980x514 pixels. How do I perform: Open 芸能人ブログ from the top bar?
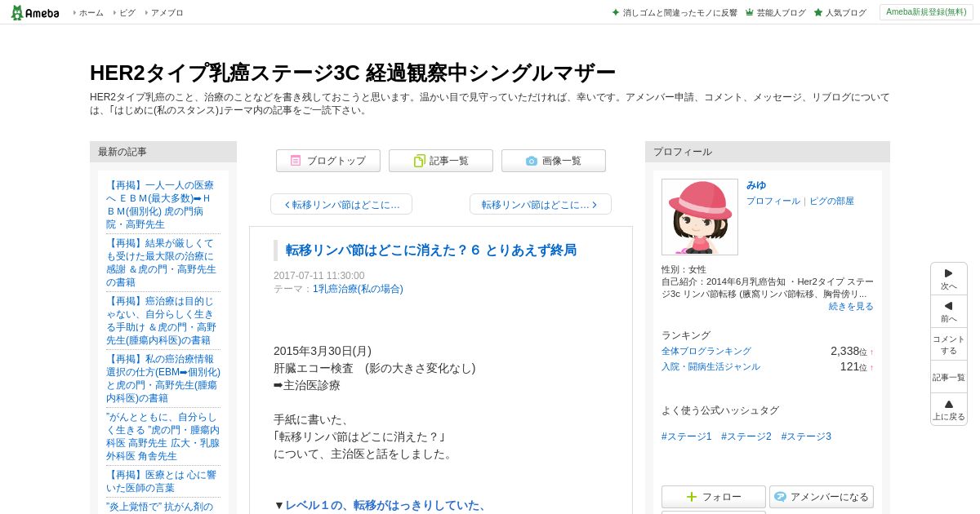click(x=775, y=12)
